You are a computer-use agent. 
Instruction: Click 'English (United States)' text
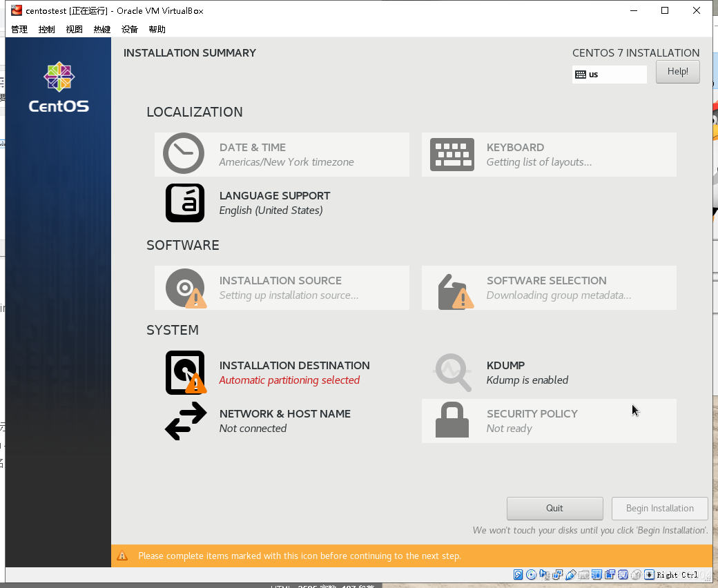(x=271, y=210)
